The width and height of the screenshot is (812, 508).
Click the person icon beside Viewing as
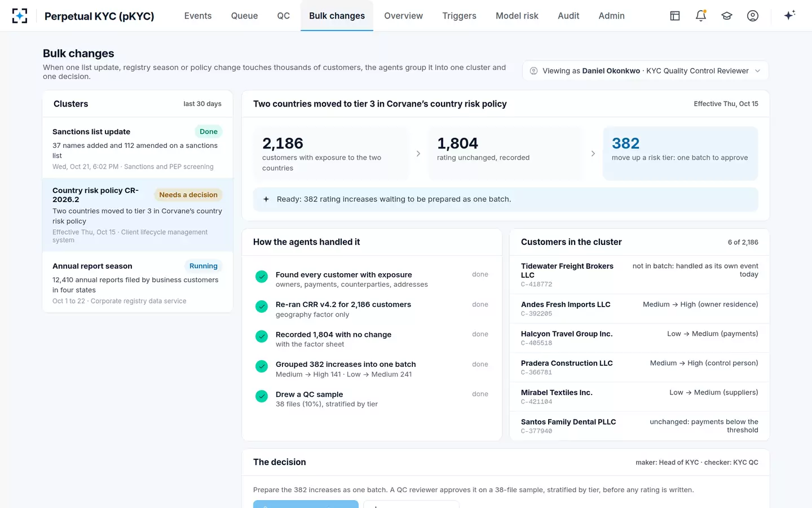click(x=533, y=71)
